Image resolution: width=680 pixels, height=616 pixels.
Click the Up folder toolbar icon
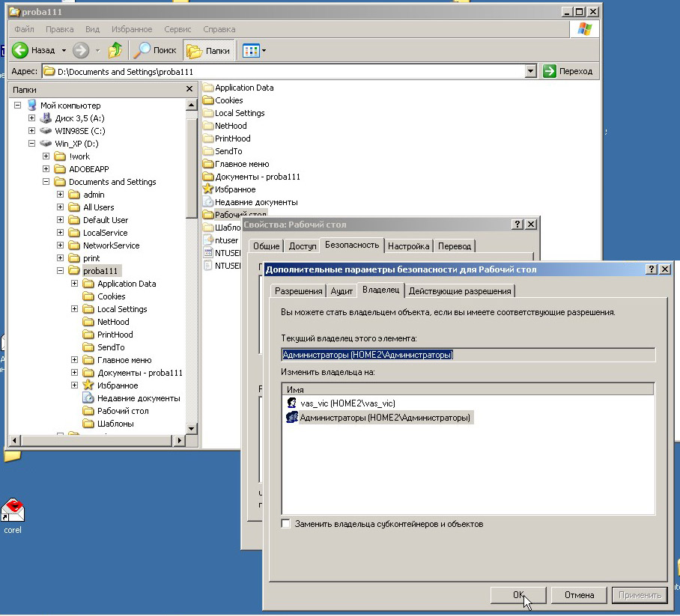(x=115, y=51)
